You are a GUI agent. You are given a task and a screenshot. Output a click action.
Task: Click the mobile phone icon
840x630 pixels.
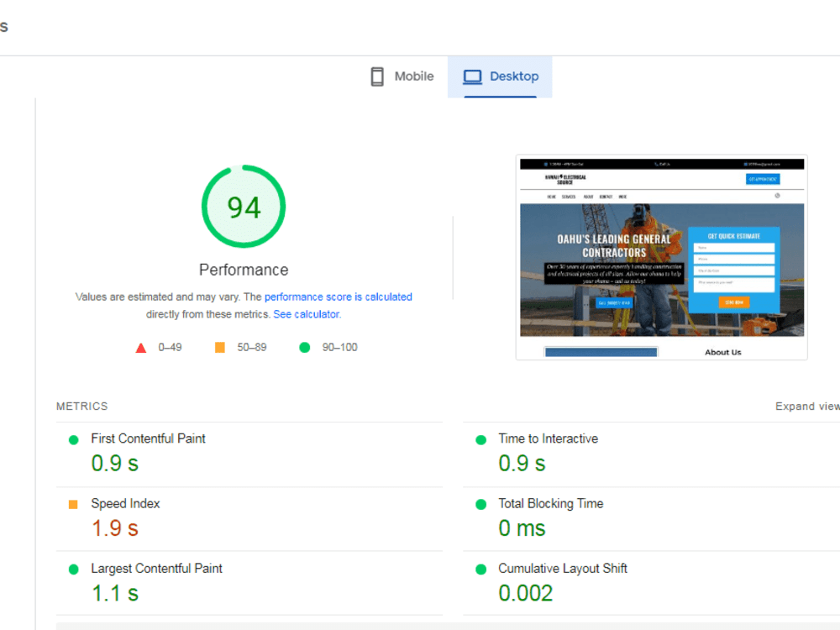point(377,76)
